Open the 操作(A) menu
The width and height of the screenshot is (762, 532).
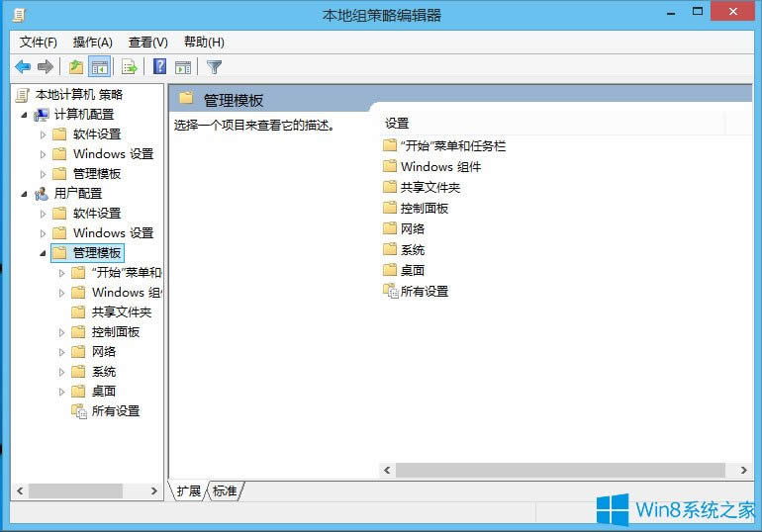(92, 43)
